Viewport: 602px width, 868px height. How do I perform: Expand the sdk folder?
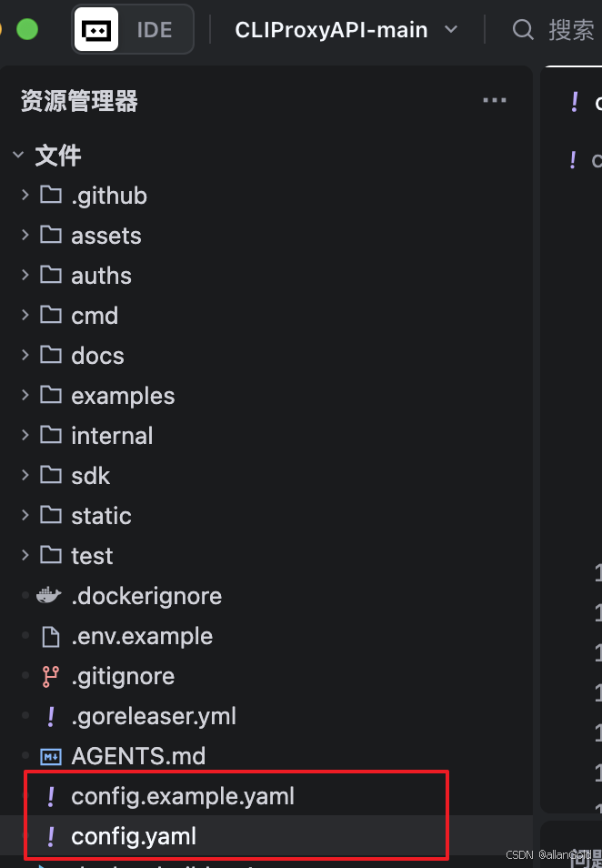25,475
